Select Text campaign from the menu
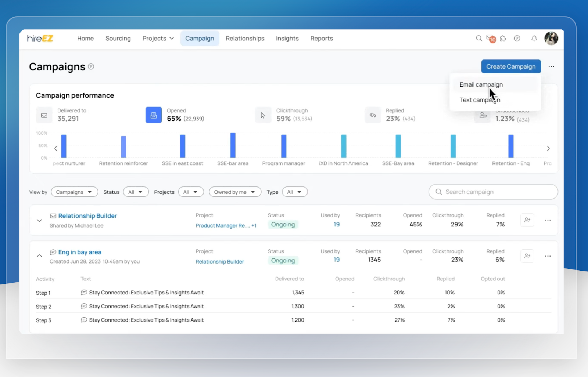 click(x=480, y=99)
